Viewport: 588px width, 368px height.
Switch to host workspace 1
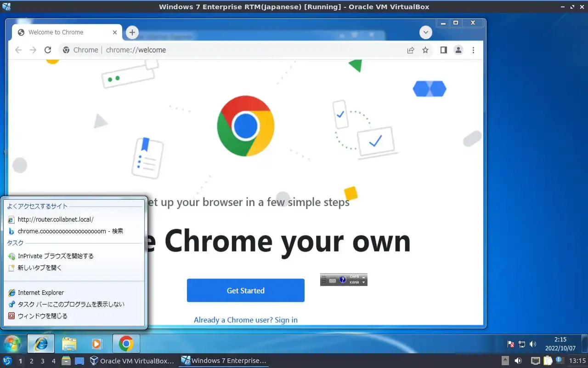click(20, 361)
